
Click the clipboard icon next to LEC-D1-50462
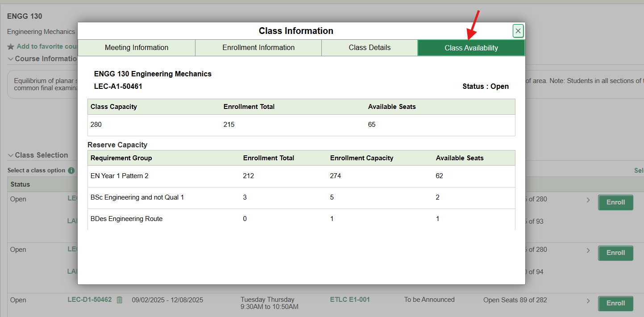(x=119, y=300)
